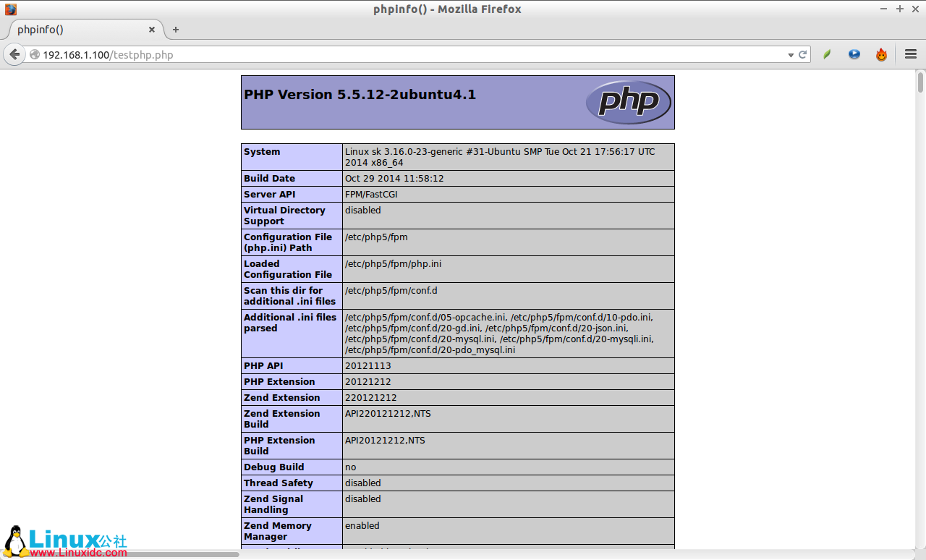This screenshot has width=926, height=560.
Task: Click the PHP Version 5.5.12 heading
Action: tap(360, 95)
